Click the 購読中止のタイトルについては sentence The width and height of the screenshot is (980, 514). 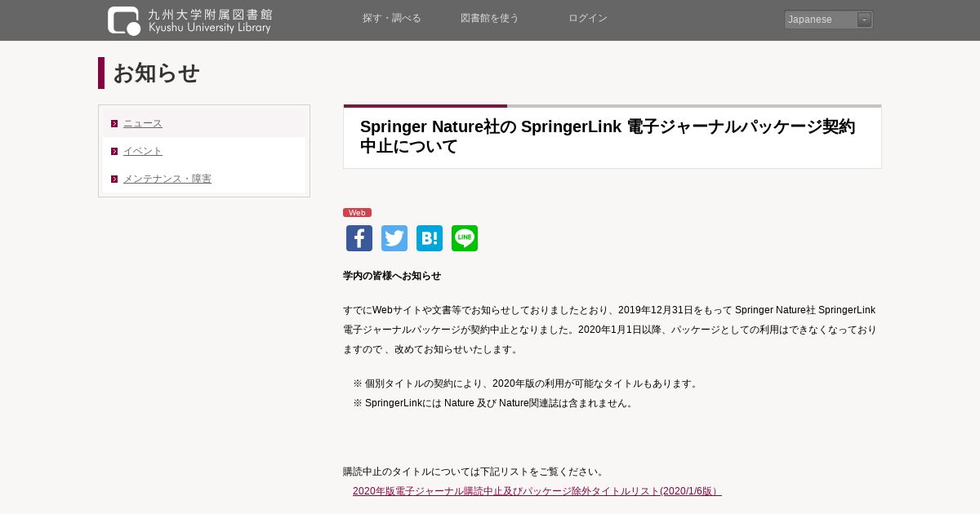click(474, 472)
